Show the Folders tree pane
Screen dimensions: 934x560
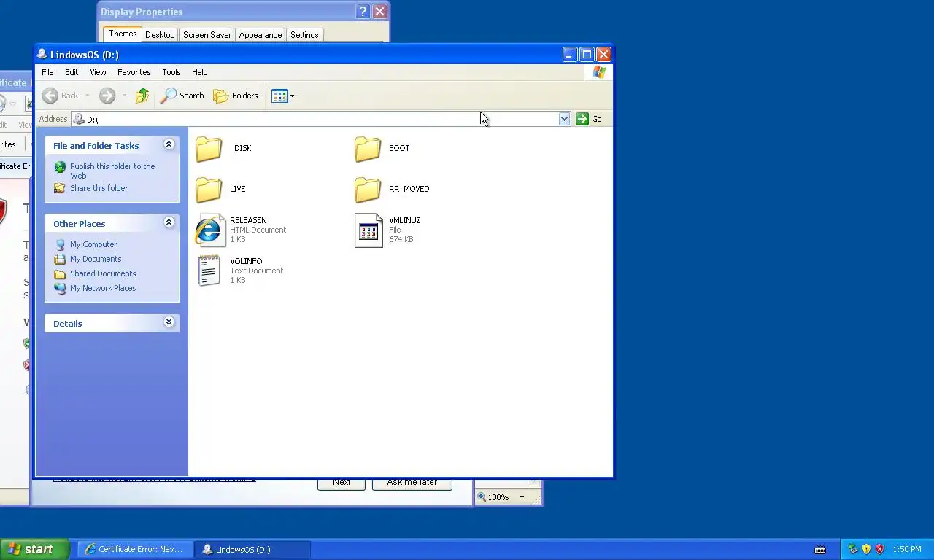tap(236, 96)
